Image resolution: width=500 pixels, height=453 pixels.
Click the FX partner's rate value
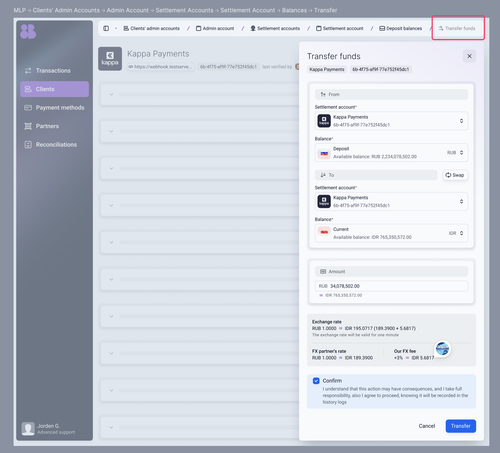tap(342, 358)
